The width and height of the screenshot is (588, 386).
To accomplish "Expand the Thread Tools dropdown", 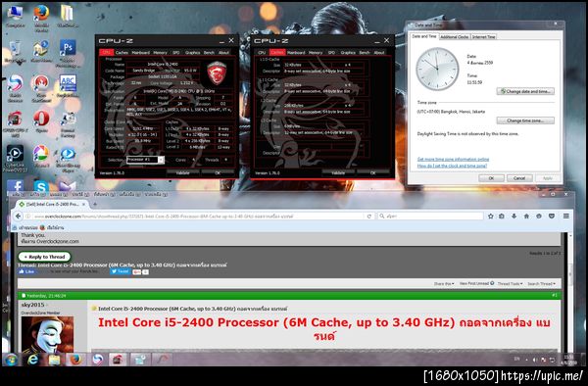I will [510, 284].
